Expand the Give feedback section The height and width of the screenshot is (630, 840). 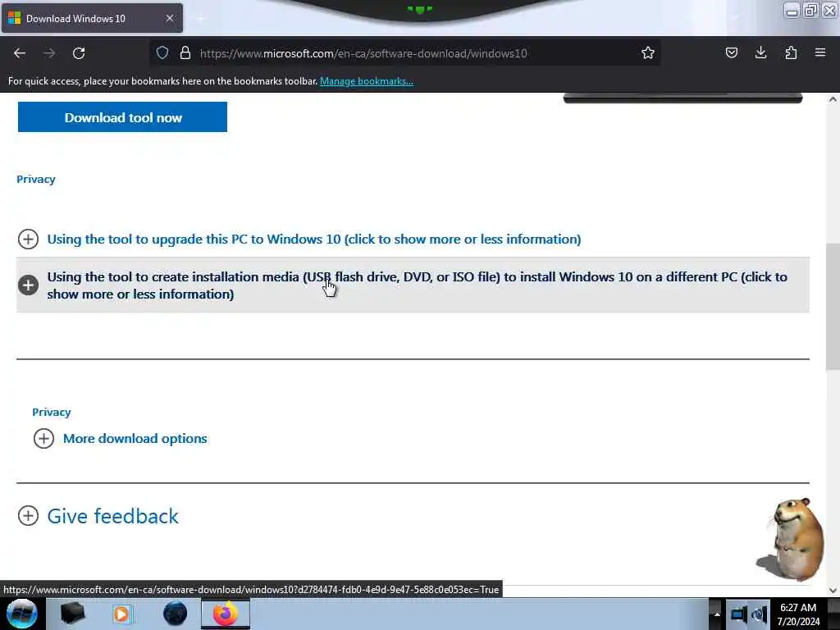pos(112,516)
